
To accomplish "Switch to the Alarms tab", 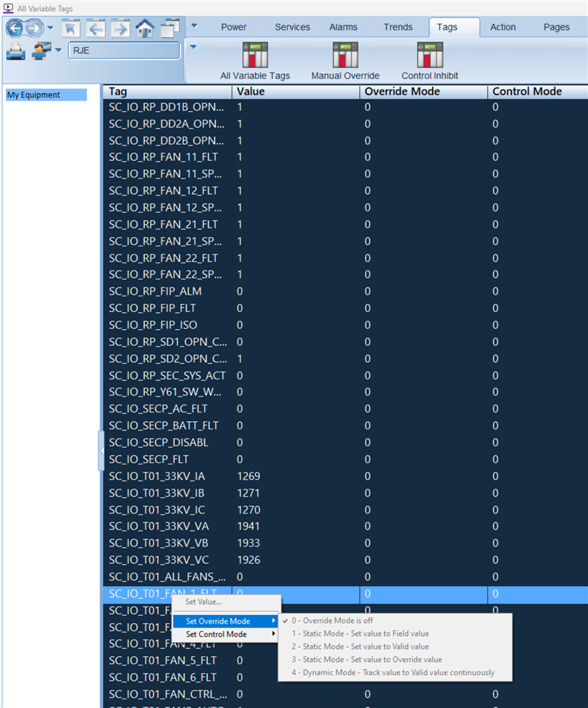I will click(x=343, y=27).
